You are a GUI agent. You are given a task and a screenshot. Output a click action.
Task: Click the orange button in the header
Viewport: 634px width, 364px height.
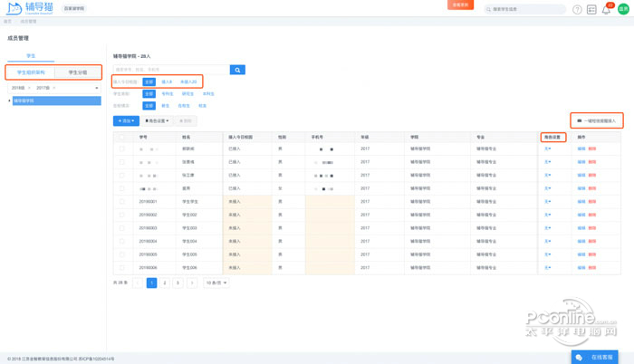click(x=460, y=5)
